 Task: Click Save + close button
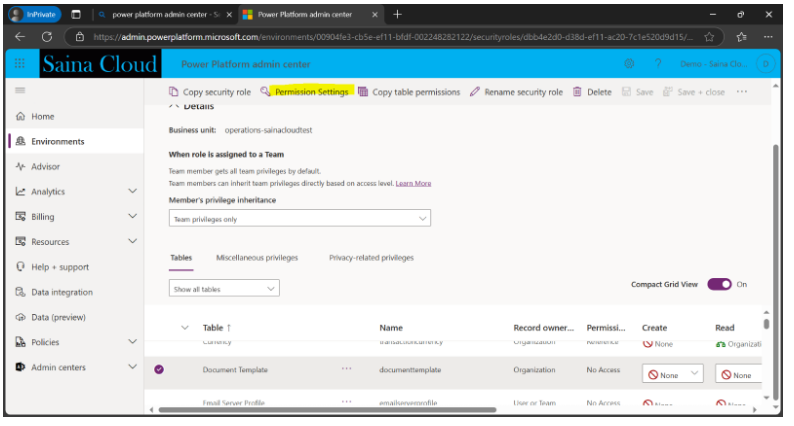click(695, 92)
